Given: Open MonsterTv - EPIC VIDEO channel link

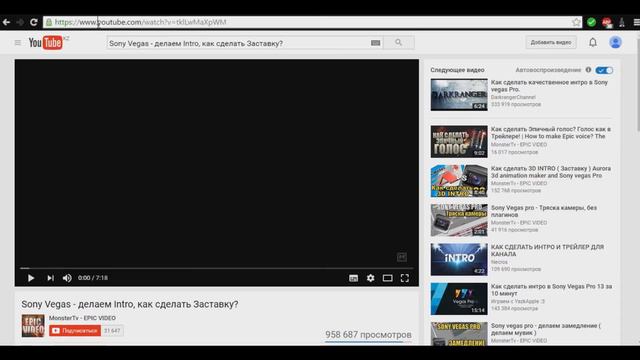Looking at the screenshot, I should pyautogui.click(x=82, y=318).
